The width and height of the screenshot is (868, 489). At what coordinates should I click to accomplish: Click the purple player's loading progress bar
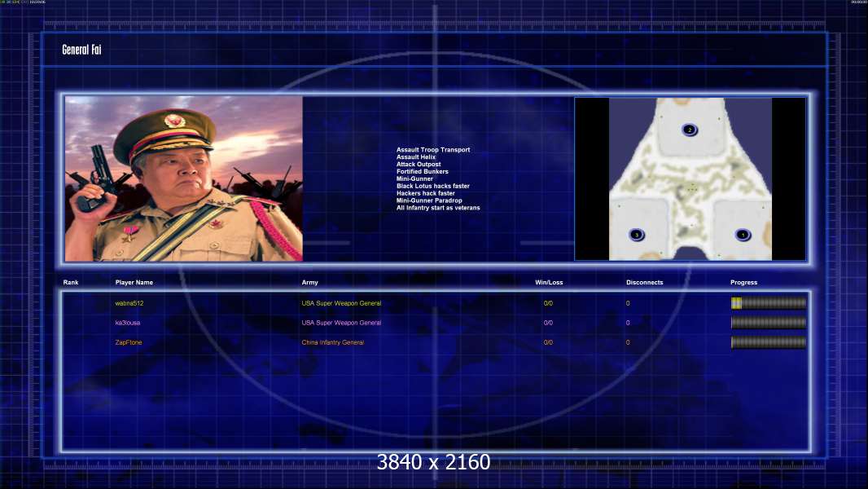[769, 322]
